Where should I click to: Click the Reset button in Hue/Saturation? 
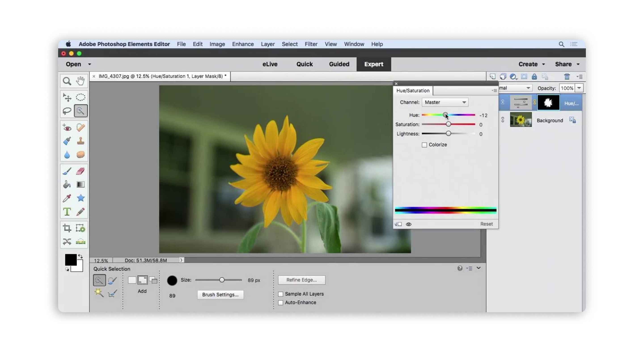coord(486,224)
